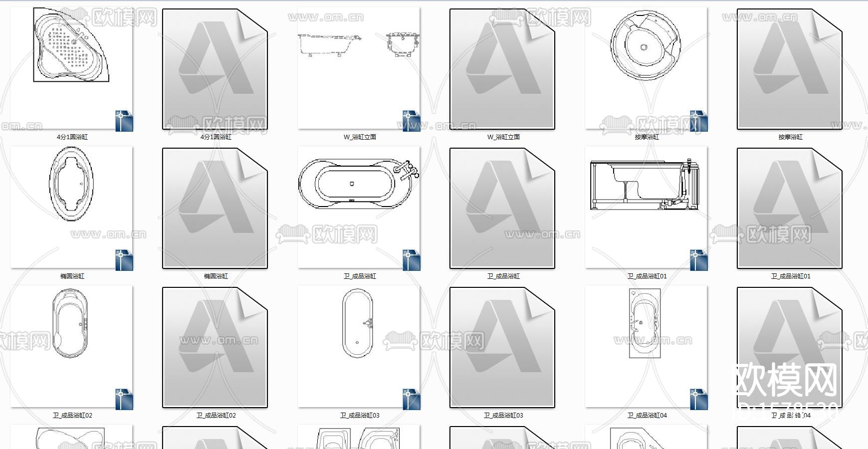Click the 卫_成品浴缸03 name under the drawing preview
The height and width of the screenshot is (449, 868).
click(360, 415)
